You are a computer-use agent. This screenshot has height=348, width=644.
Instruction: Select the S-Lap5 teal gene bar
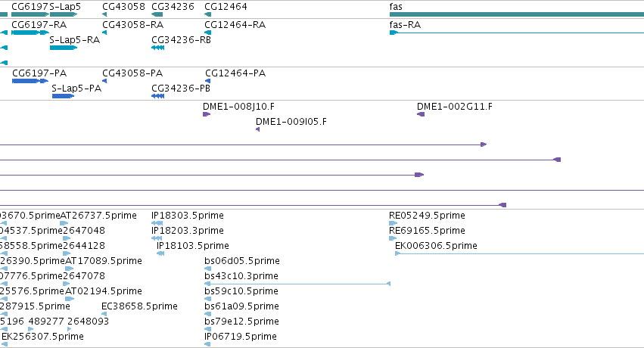(x=64, y=14)
